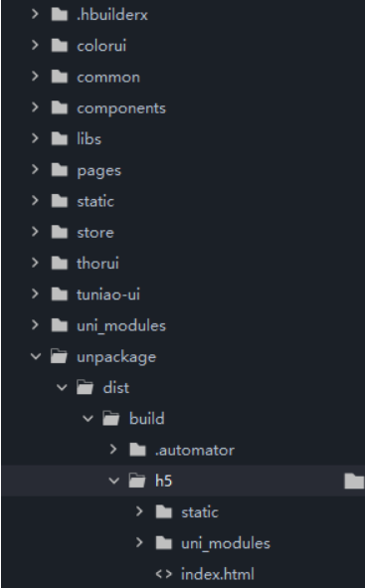Collapse the build folder chevron
This screenshot has width=365, height=588.
coord(88,419)
